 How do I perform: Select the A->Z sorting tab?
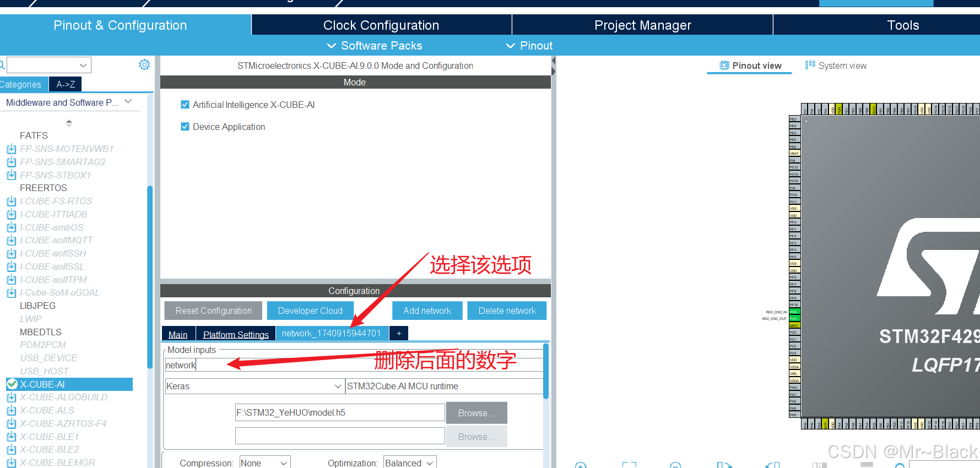[x=66, y=84]
